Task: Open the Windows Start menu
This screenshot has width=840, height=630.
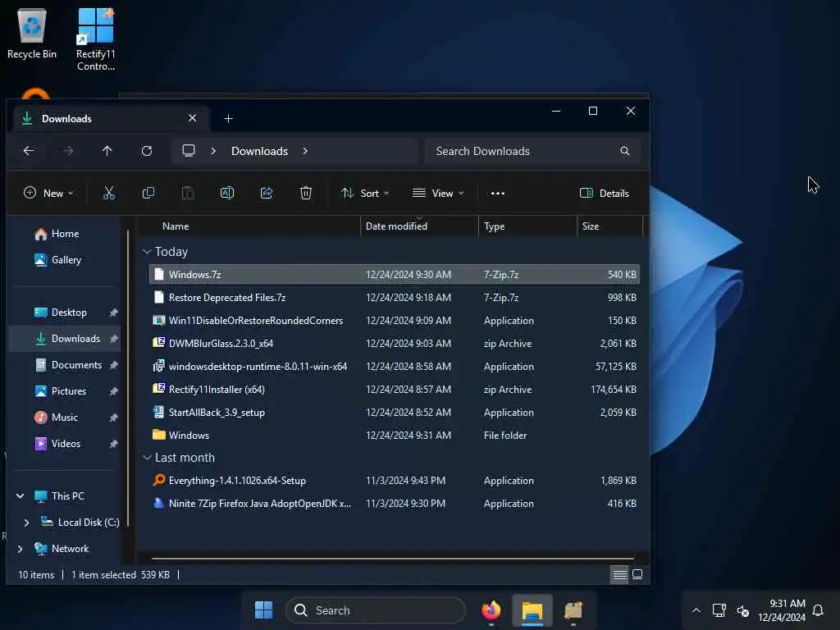Action: click(263, 610)
